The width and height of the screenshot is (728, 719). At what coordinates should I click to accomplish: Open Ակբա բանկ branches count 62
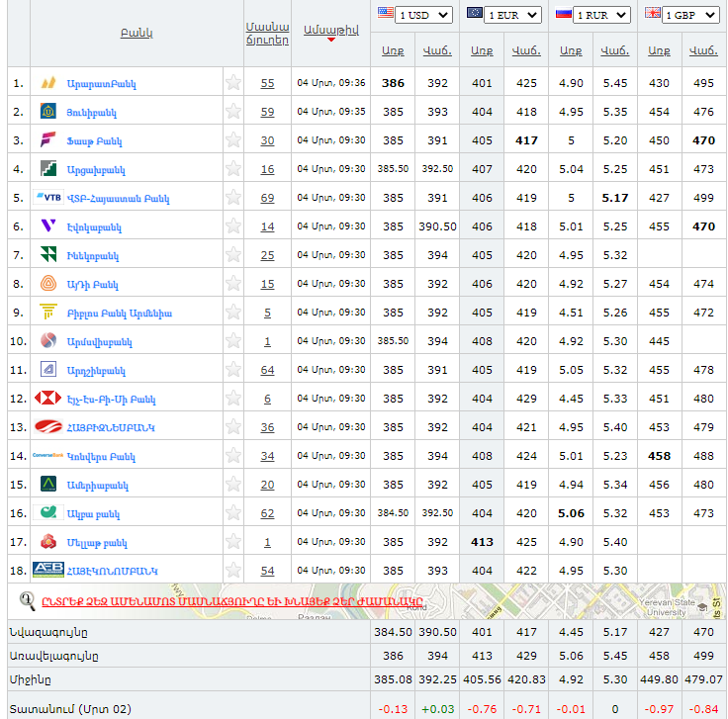[x=267, y=513]
